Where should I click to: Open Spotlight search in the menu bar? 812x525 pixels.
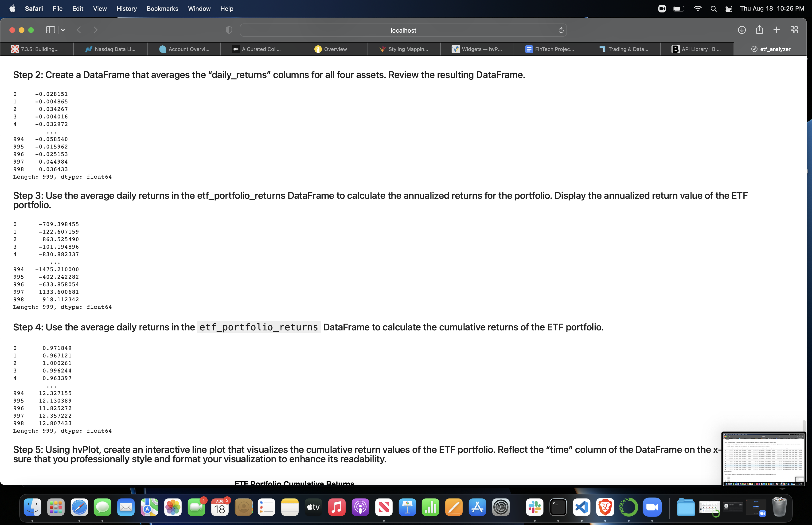(x=714, y=8)
